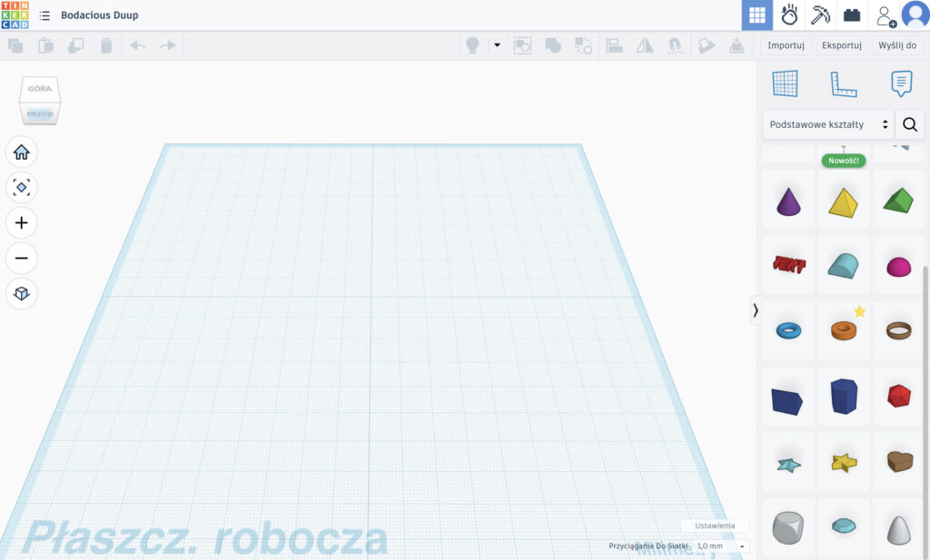930x560 pixels.
Task: Open the Align tool
Action: [615, 44]
